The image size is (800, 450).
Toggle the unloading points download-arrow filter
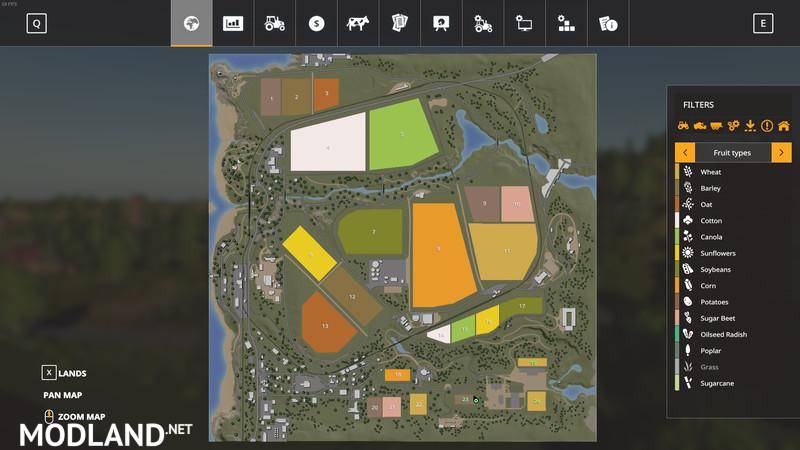pyautogui.click(x=750, y=126)
